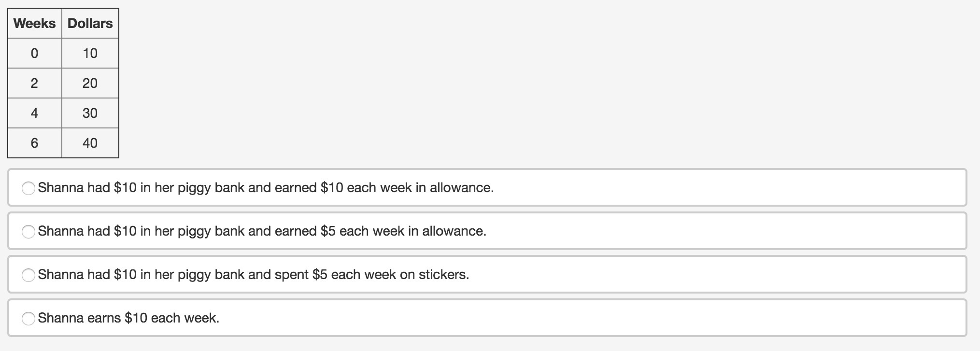Click the answer text about spending on stickers
Image resolution: width=980 pixels, height=351 pixels.
click(253, 275)
